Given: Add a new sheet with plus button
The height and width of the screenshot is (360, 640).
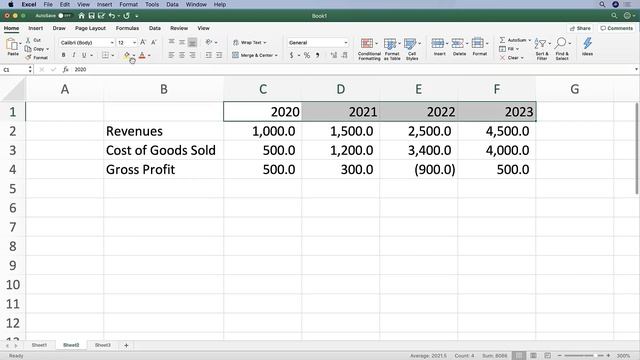Looking at the screenshot, I should click(x=126, y=345).
